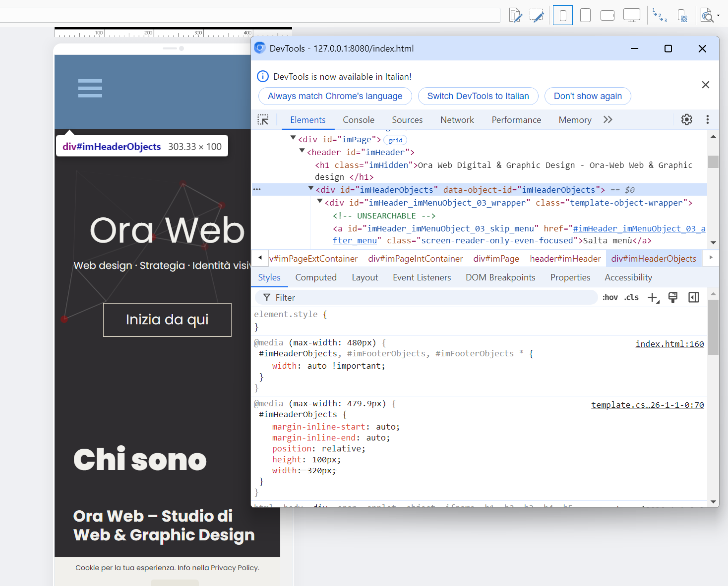Screen dimensions: 728x586
Task: Switch to portrait tablet viewport preview
Action: click(585, 16)
